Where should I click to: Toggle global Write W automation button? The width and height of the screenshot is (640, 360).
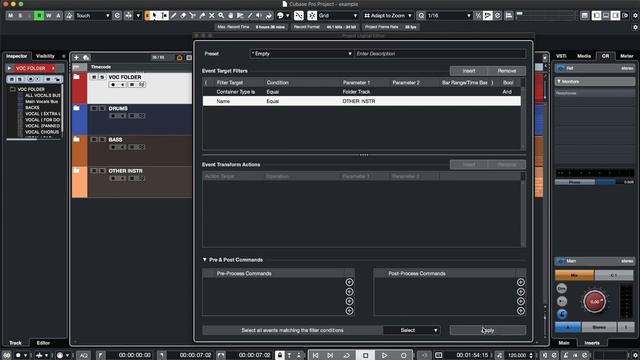click(x=49, y=16)
